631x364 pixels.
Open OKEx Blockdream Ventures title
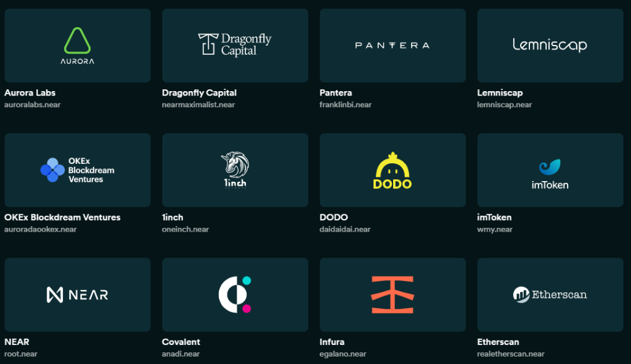click(x=62, y=217)
